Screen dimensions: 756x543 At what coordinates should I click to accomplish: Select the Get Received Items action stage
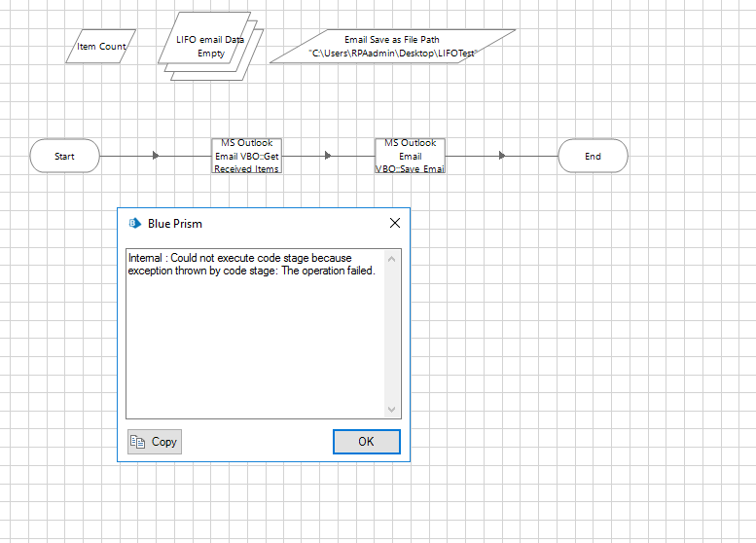(x=247, y=156)
